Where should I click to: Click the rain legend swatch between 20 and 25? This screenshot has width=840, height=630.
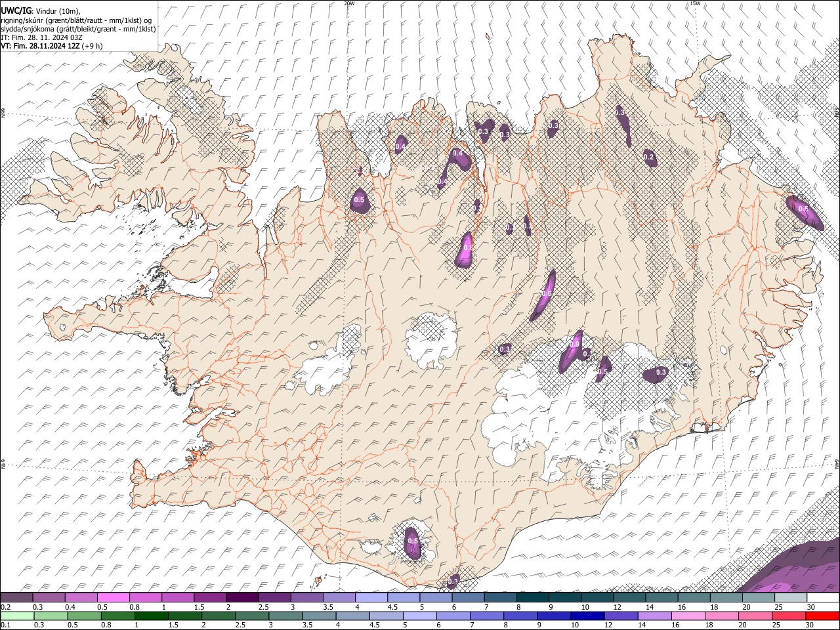click(x=756, y=616)
